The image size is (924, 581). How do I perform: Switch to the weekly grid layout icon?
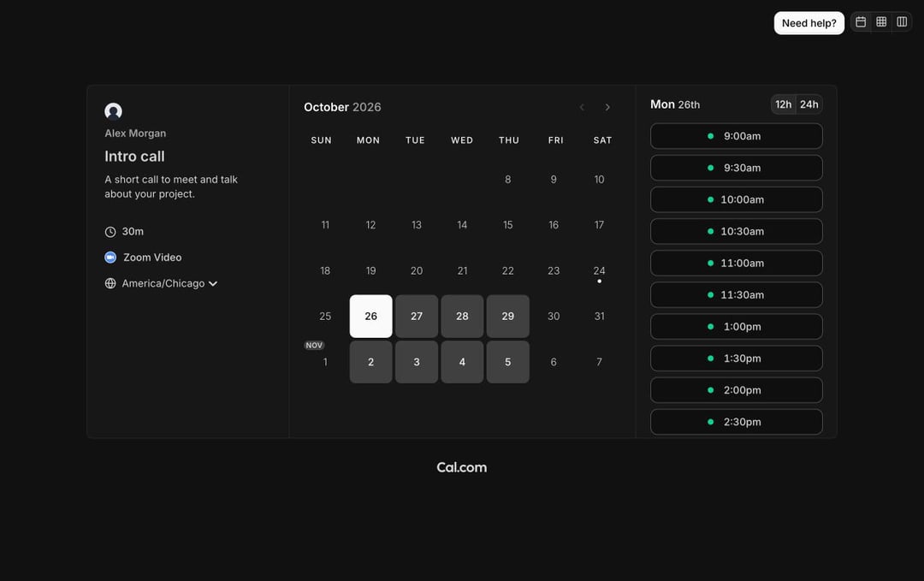tap(881, 22)
